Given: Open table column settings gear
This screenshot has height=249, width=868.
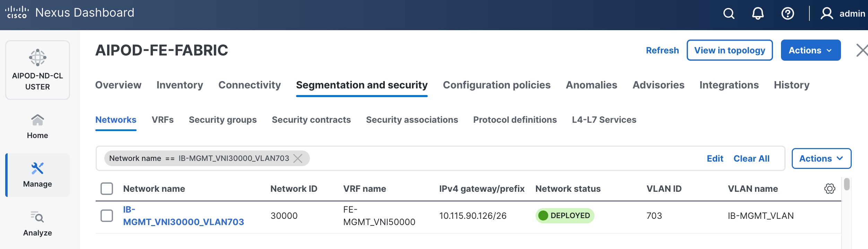Looking at the screenshot, I should tap(830, 189).
